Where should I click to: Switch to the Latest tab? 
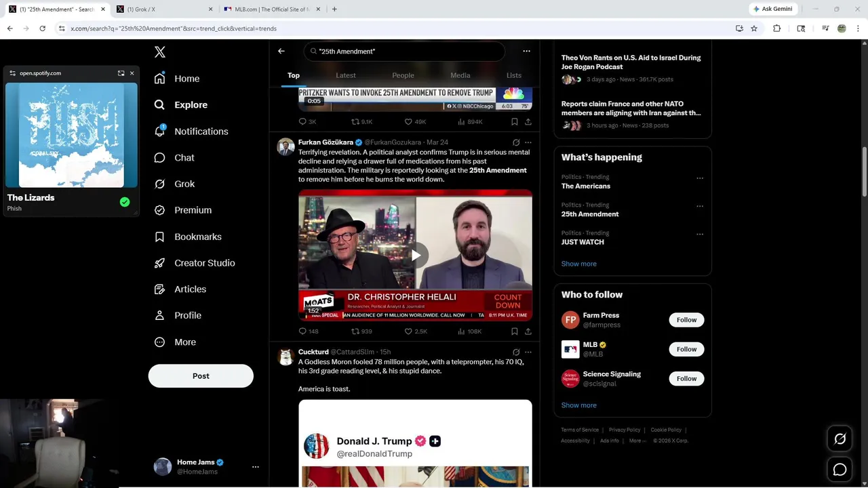tap(346, 75)
